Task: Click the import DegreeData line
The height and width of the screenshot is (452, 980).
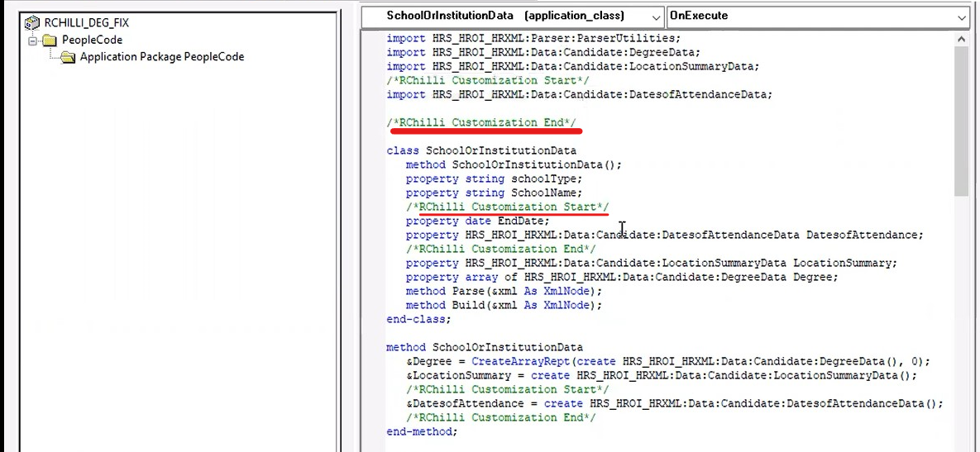Action: point(543,52)
